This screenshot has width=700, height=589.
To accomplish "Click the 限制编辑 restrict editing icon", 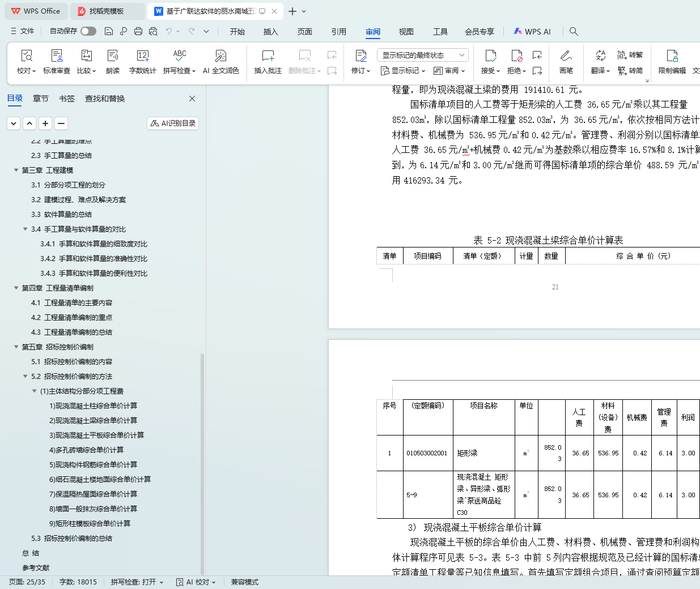I will (672, 56).
